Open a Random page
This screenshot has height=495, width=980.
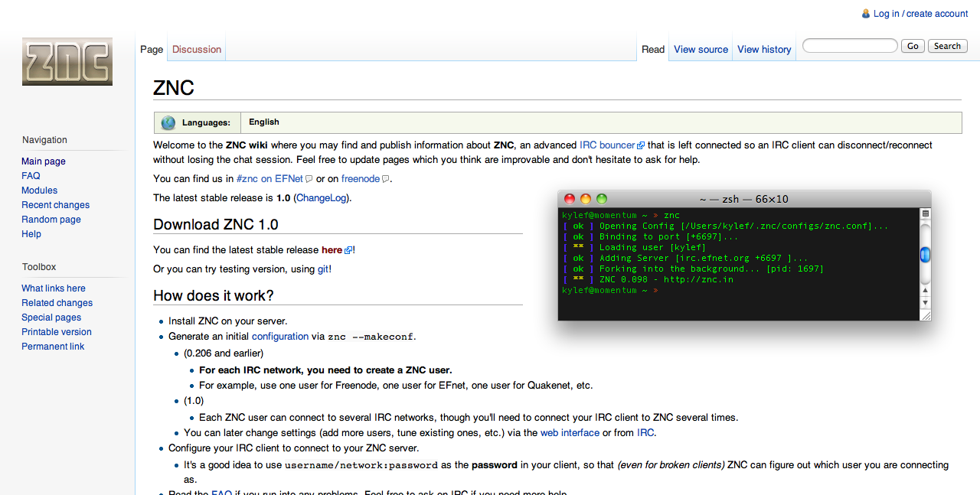click(x=51, y=220)
